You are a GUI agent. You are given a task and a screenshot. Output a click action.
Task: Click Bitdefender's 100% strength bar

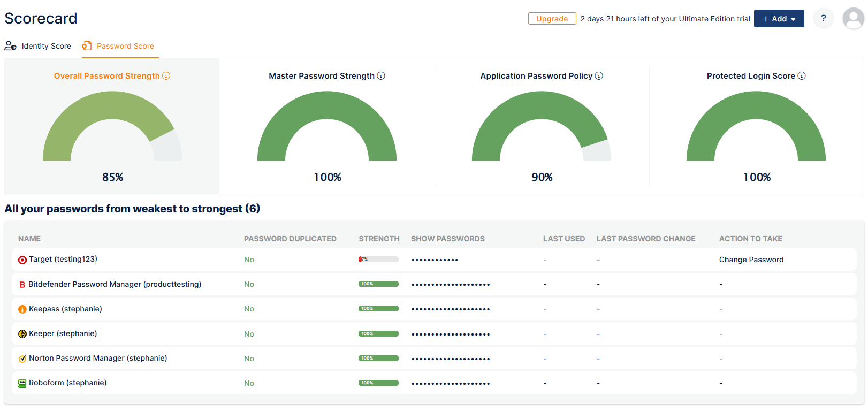pos(378,284)
